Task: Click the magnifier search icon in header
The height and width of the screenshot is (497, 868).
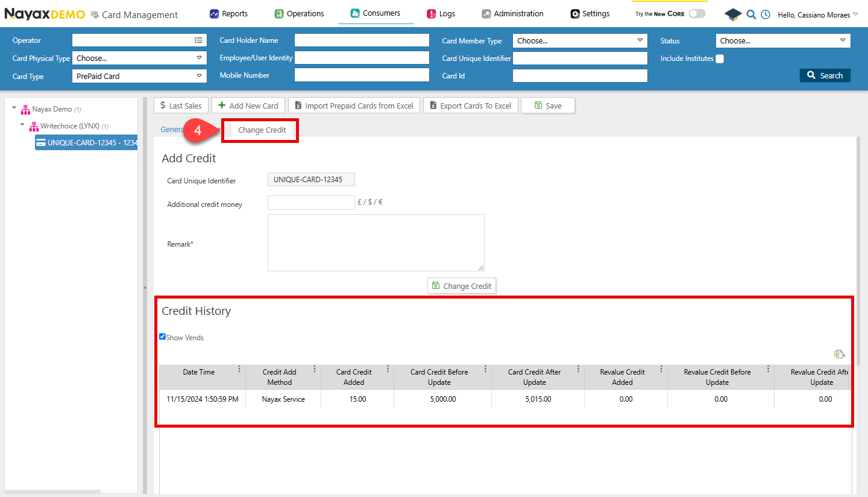Action: (x=751, y=14)
